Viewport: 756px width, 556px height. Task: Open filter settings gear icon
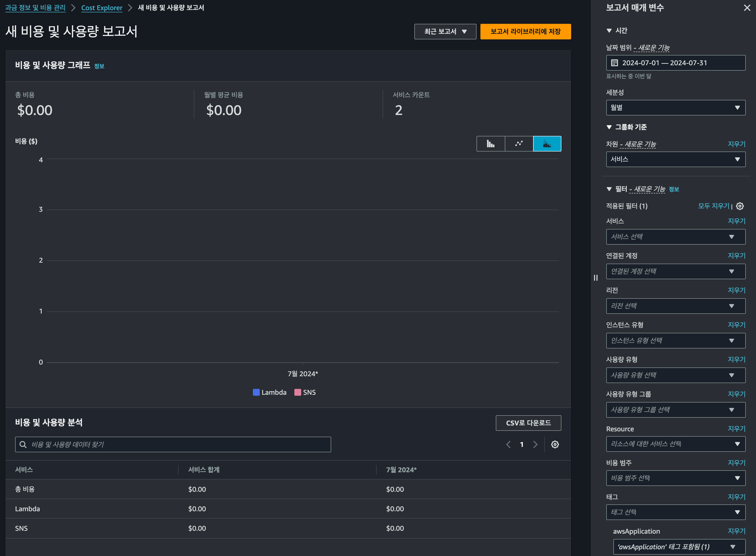pyautogui.click(x=740, y=206)
